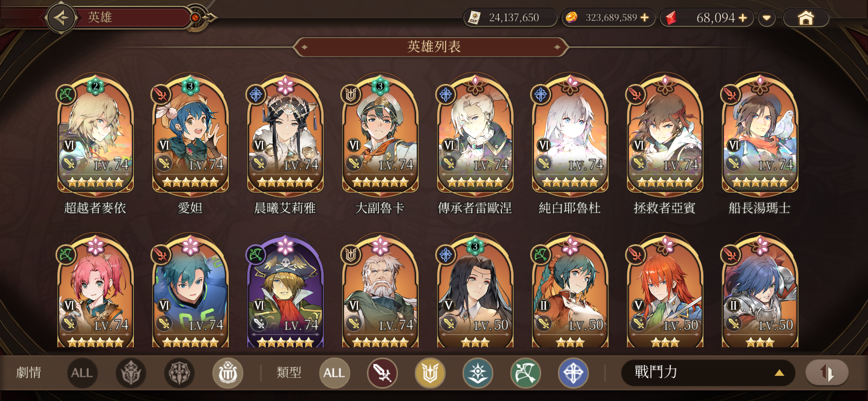This screenshot has height=401, width=868.
Task: Add more gold coins with plus
Action: [644, 17]
